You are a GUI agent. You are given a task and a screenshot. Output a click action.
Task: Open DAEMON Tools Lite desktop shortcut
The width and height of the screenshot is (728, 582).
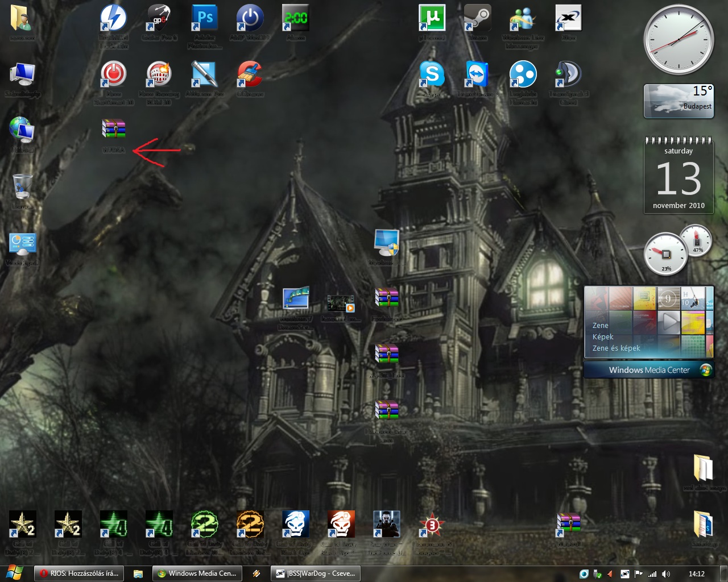coord(113,18)
